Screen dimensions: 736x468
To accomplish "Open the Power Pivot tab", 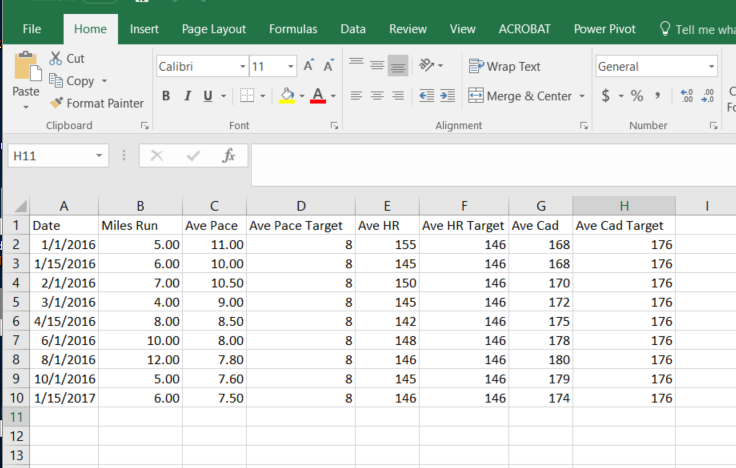I will 605,29.
